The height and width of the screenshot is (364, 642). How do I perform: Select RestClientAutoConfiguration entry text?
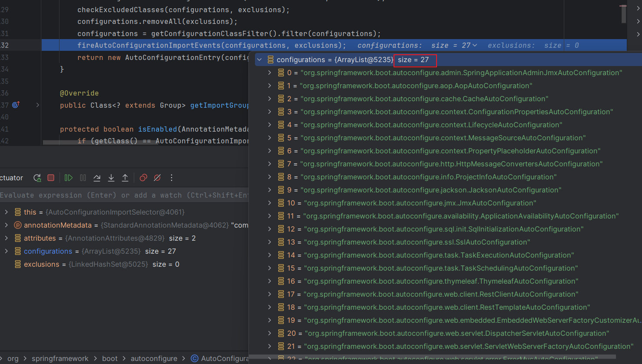pos(441,294)
